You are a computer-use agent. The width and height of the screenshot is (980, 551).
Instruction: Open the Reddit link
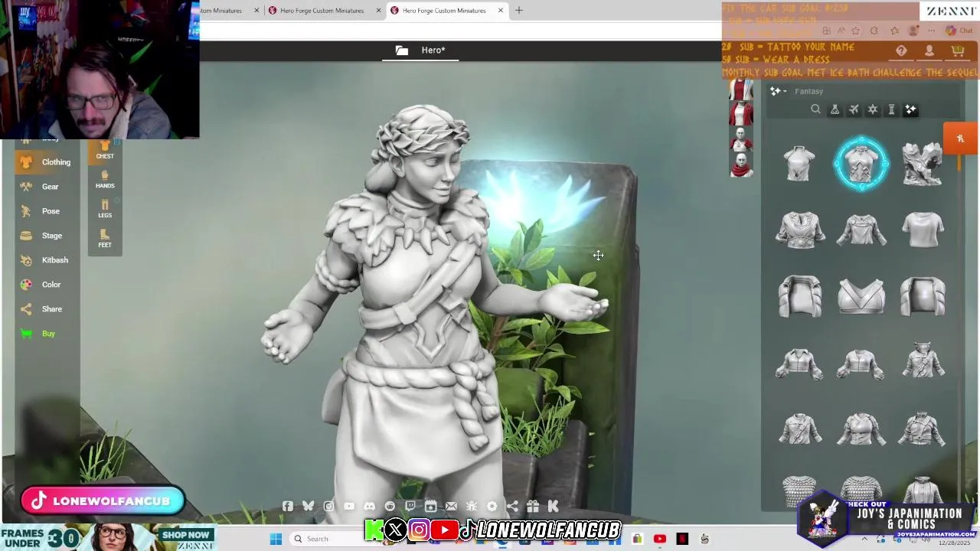point(390,506)
